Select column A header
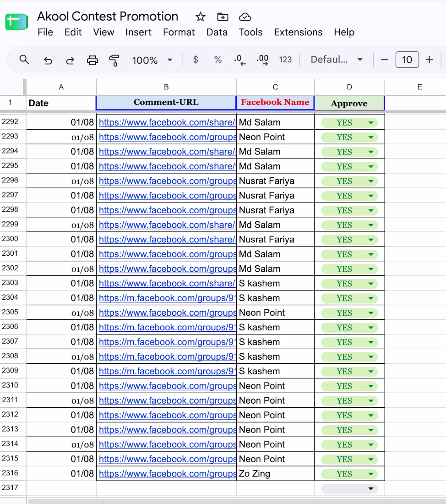Image resolution: width=446 pixels, height=504 pixels. 61,87
